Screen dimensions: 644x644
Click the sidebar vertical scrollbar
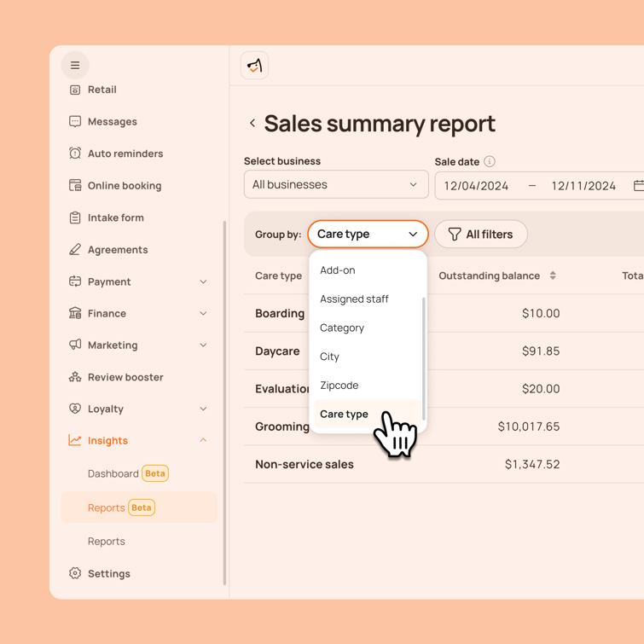(224, 403)
